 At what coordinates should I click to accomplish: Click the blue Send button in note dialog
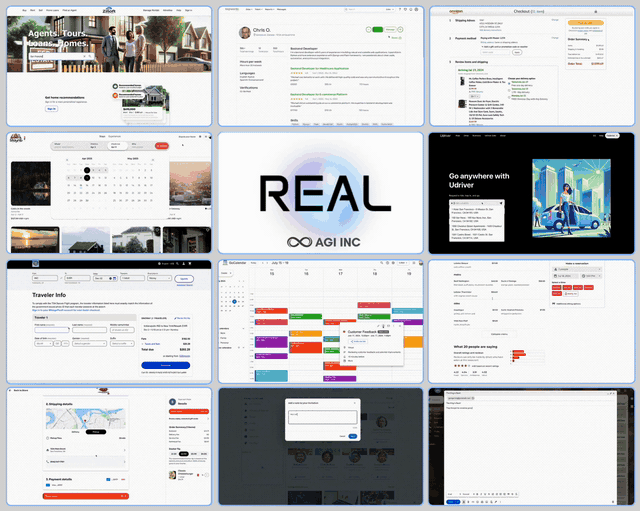point(353,436)
